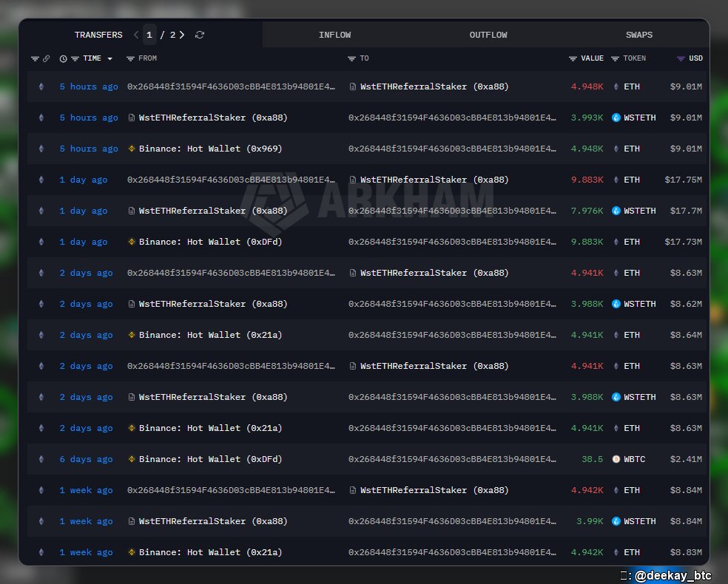Click the Binance logo icon on $8.83M row
Image resolution: width=728 pixels, height=584 pixels.
click(132, 552)
